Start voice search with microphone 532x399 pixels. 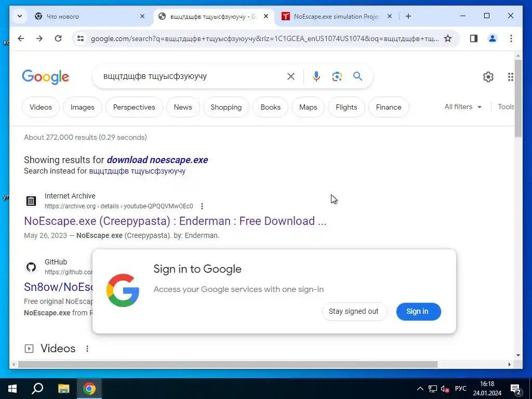coord(316,76)
